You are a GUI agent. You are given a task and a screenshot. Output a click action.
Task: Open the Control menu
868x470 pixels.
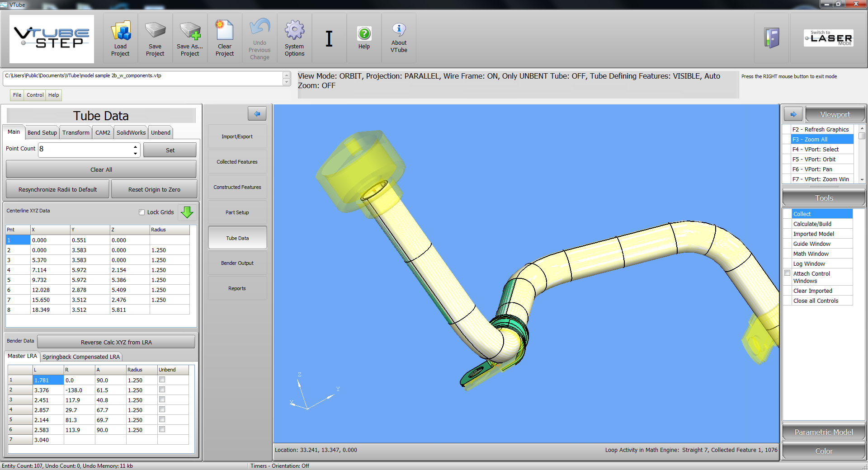click(35, 95)
